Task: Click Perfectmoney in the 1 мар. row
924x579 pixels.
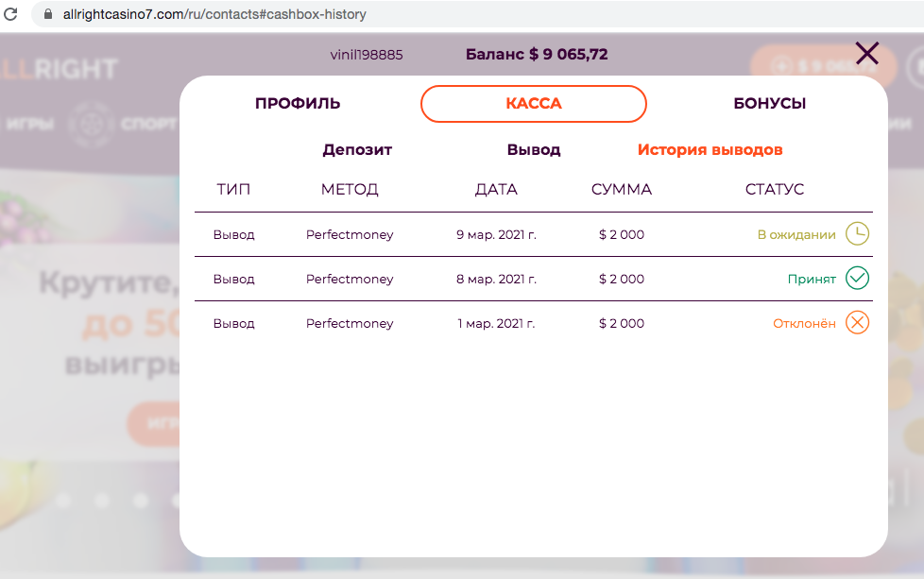Action: pos(350,323)
